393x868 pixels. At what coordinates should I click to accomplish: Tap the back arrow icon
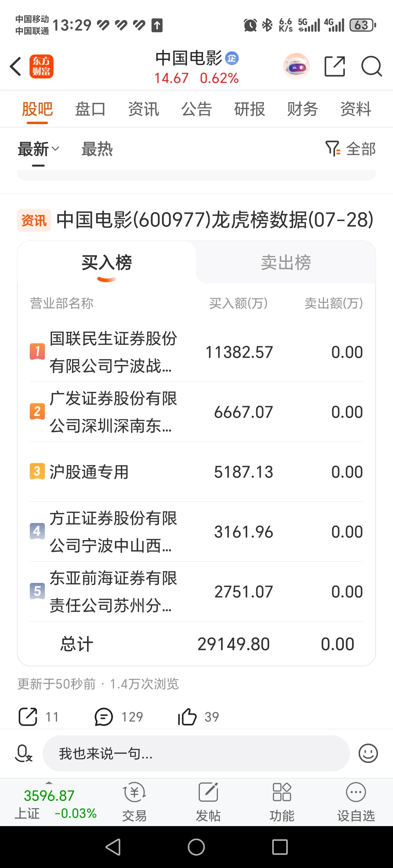tap(15, 66)
